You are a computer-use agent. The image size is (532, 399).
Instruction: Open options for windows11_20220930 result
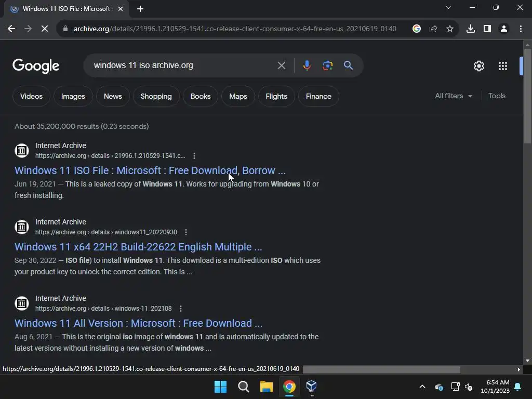tap(185, 232)
